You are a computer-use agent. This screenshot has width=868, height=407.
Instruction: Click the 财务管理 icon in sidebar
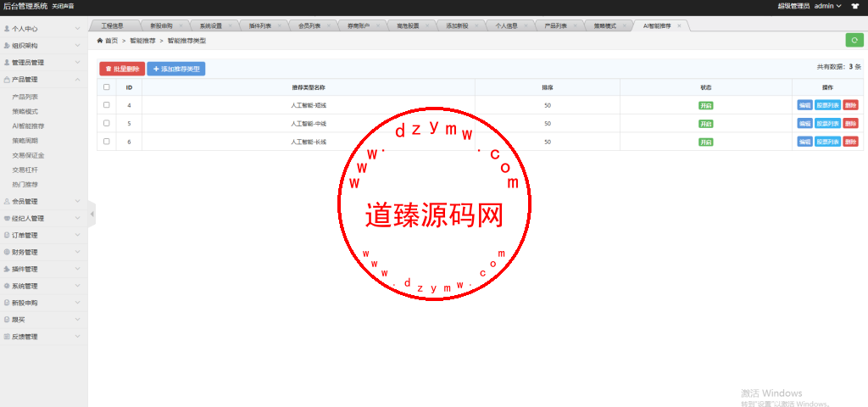(7, 252)
